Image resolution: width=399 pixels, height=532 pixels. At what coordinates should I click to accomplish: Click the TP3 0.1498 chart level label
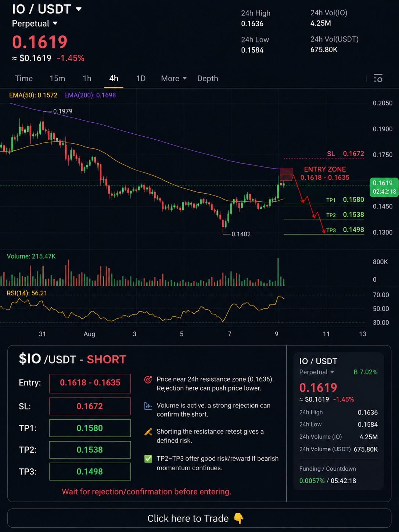click(345, 230)
